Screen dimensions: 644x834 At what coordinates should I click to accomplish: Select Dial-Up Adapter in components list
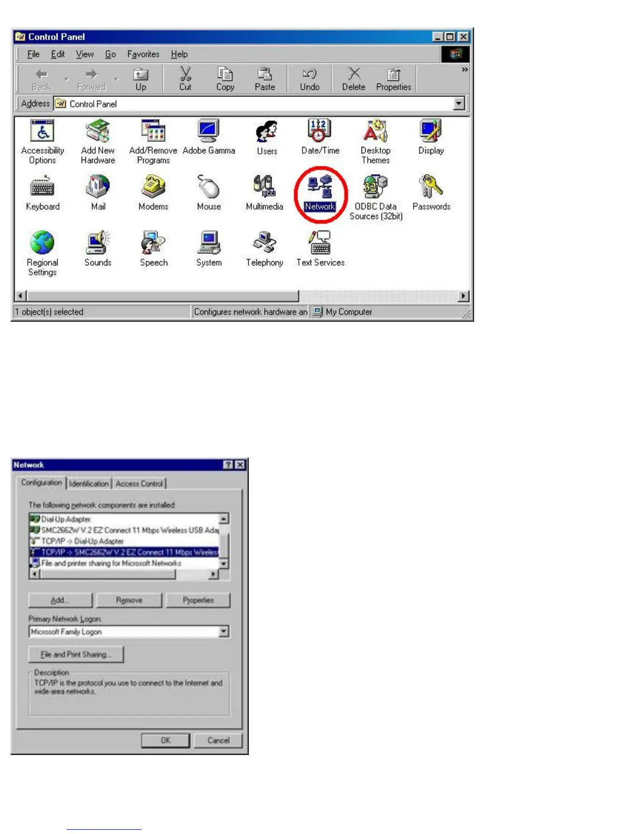click(124, 519)
